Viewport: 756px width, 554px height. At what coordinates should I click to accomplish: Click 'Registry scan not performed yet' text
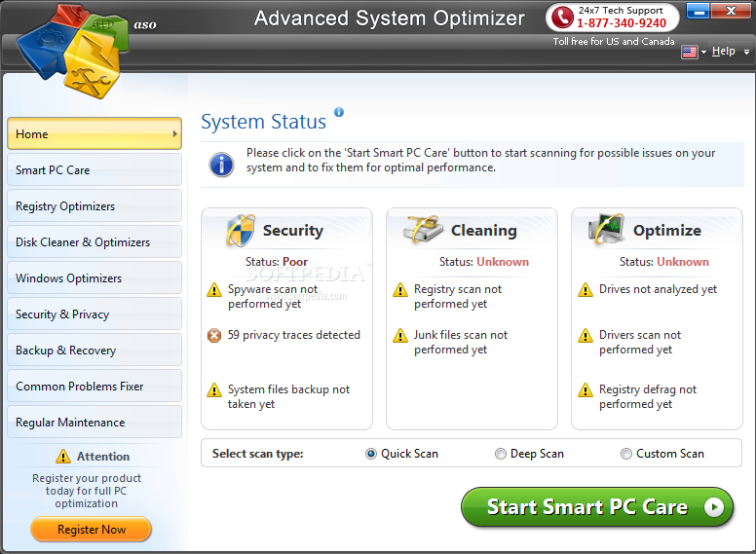click(458, 296)
